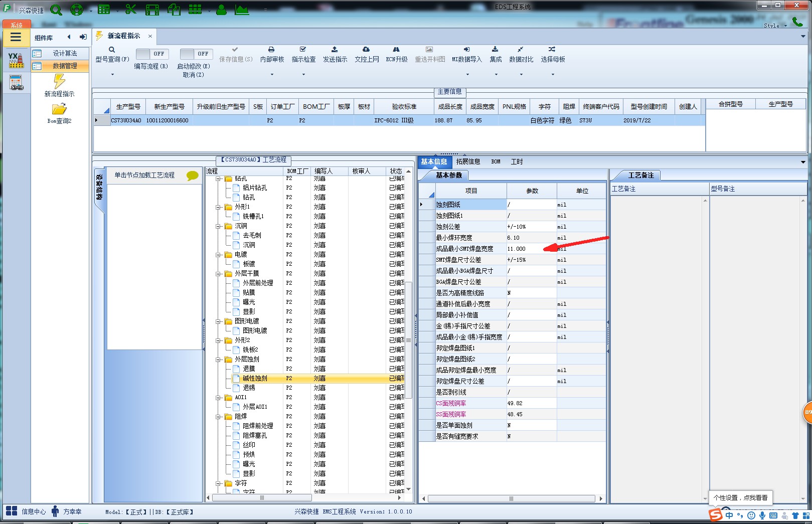812x524 pixels.
Task: Click the green scissors icon in title bar
Action: pyautogui.click(x=130, y=9)
